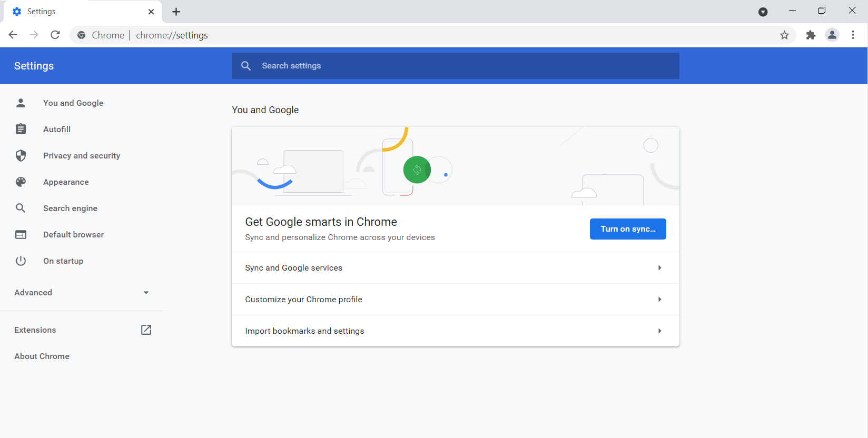Bookmark this page with the star icon
868x438 pixels.
coord(784,35)
